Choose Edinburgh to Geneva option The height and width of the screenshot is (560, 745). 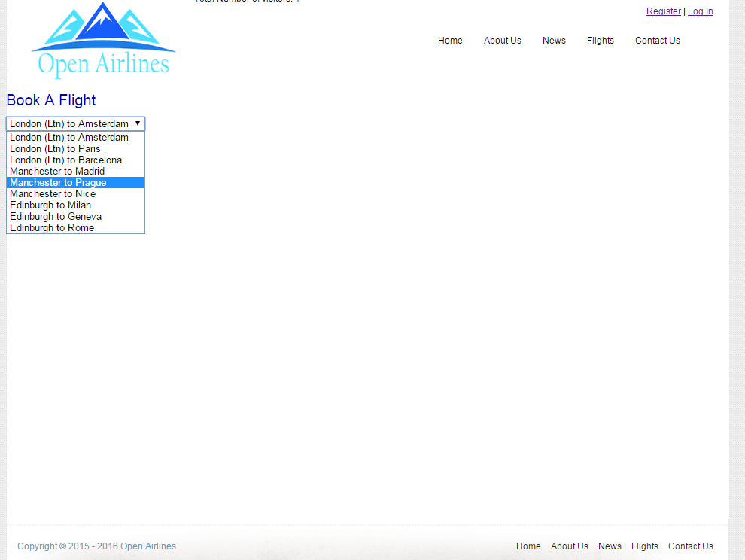(x=75, y=216)
